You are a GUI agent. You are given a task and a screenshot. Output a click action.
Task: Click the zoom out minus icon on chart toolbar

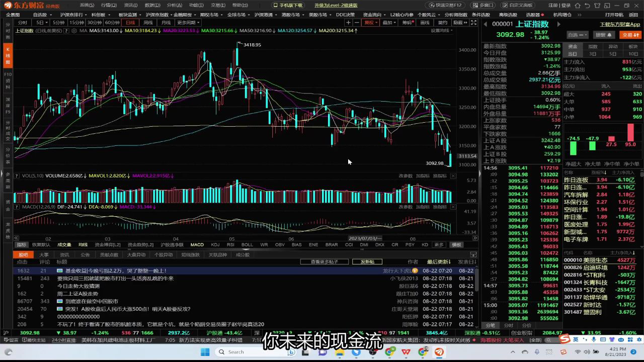click(x=357, y=23)
